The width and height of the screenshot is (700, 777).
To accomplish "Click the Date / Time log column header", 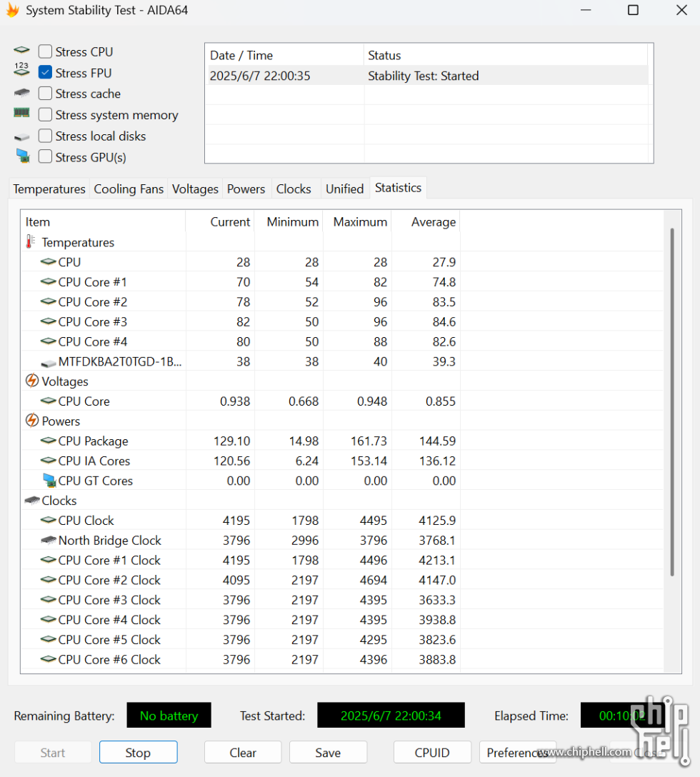I will (x=284, y=55).
